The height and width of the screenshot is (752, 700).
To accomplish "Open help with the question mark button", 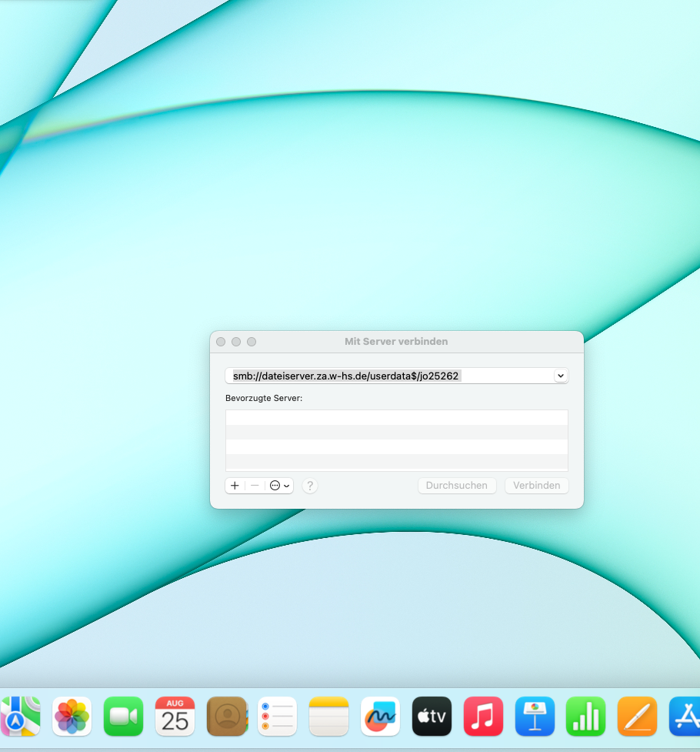I will tap(310, 486).
